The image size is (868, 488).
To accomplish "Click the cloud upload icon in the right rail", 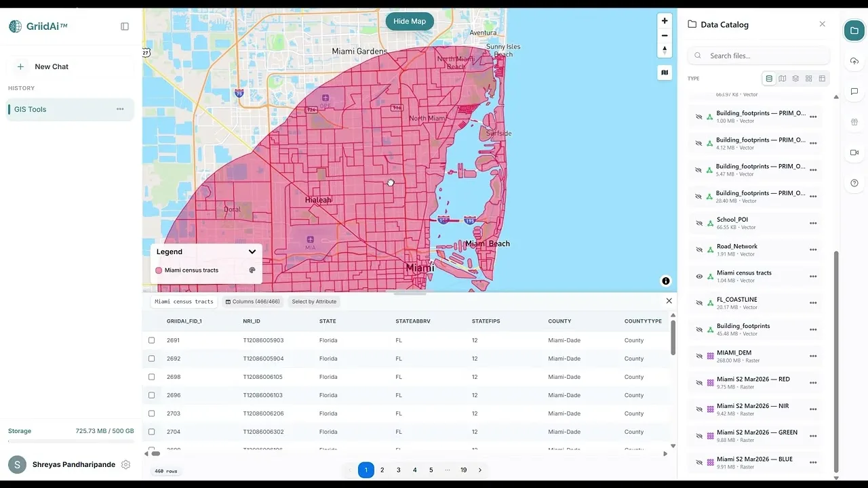I will 854,61.
